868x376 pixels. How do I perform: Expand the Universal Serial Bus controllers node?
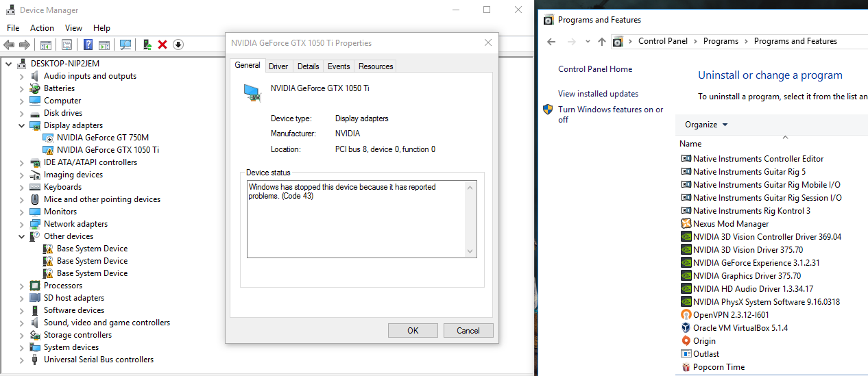pyautogui.click(x=21, y=360)
